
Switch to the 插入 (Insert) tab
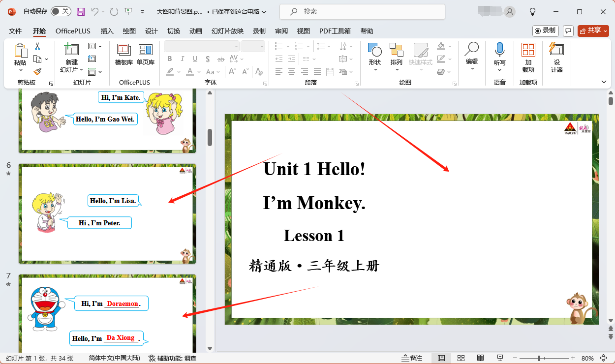107,30
